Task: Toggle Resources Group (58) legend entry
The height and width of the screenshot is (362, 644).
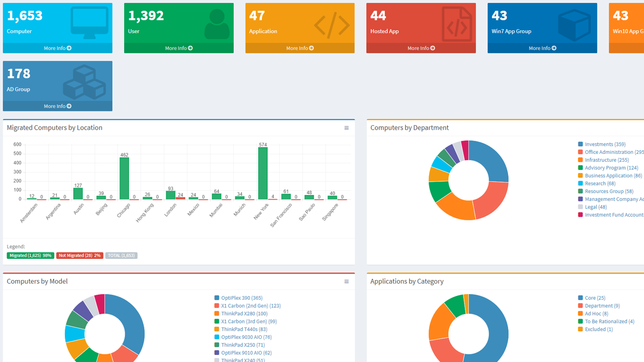Action: 606,191
